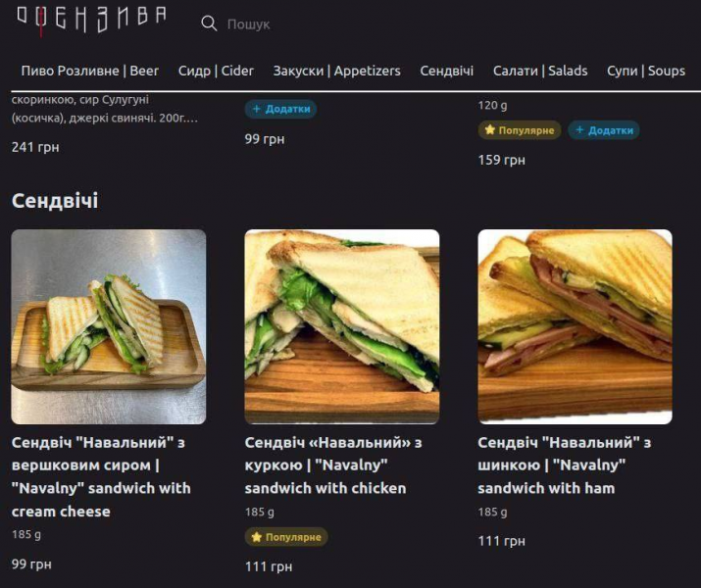Open "Navalny" sandwich with cream cheese title
701x588 pixels.
pyautogui.click(x=101, y=476)
